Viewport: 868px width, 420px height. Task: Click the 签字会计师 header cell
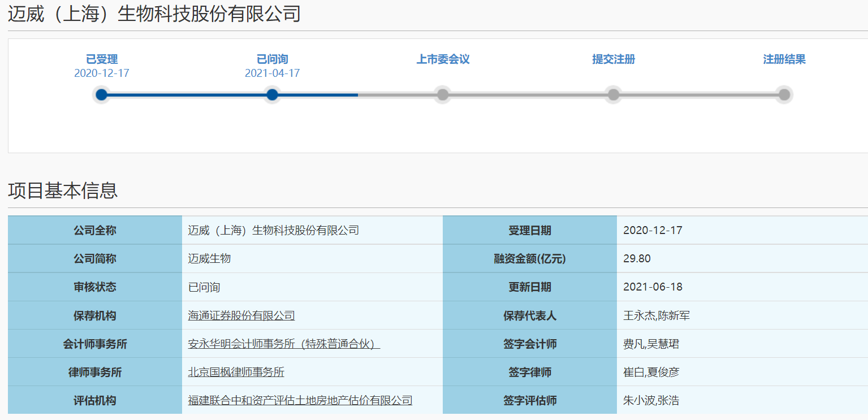click(530, 344)
